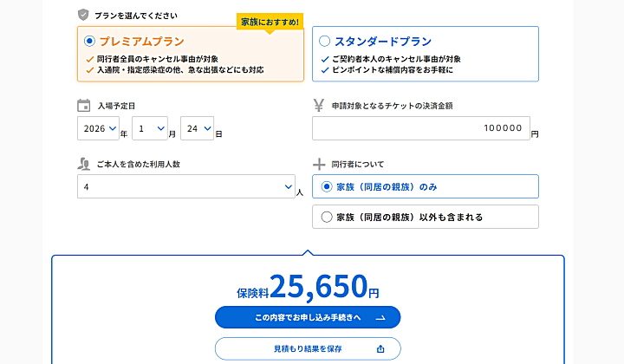Click この内容でお申し込み手続きへ button
The height and width of the screenshot is (364, 624).
point(308,318)
